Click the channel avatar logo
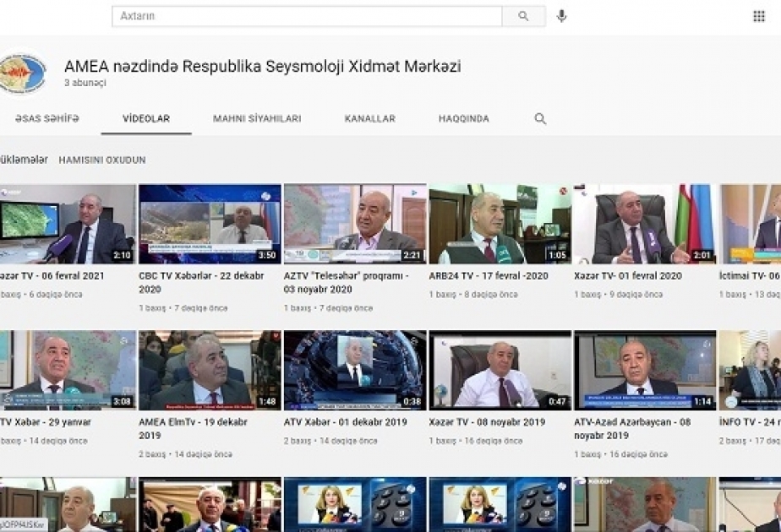 coord(23,73)
